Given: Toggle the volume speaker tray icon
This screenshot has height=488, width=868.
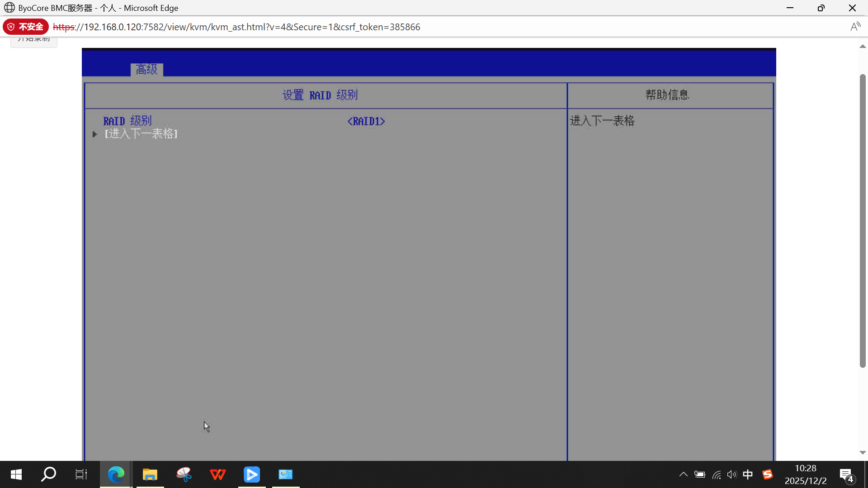Looking at the screenshot, I should click(731, 474).
